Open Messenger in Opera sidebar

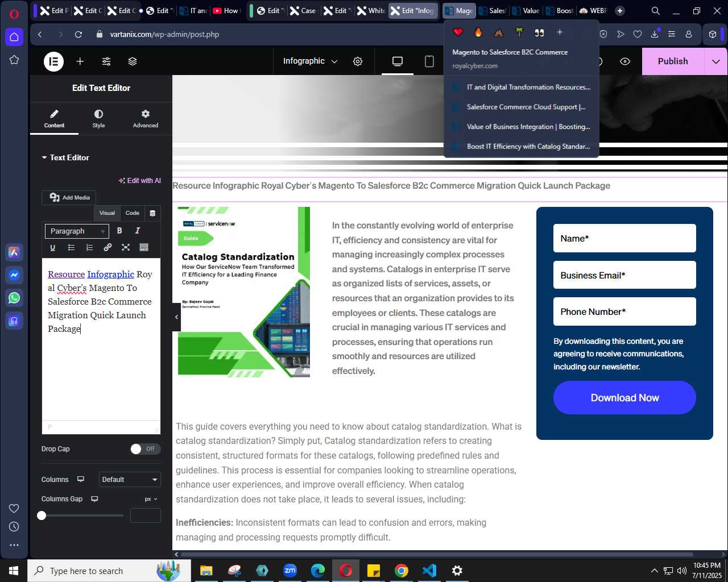pyautogui.click(x=14, y=275)
